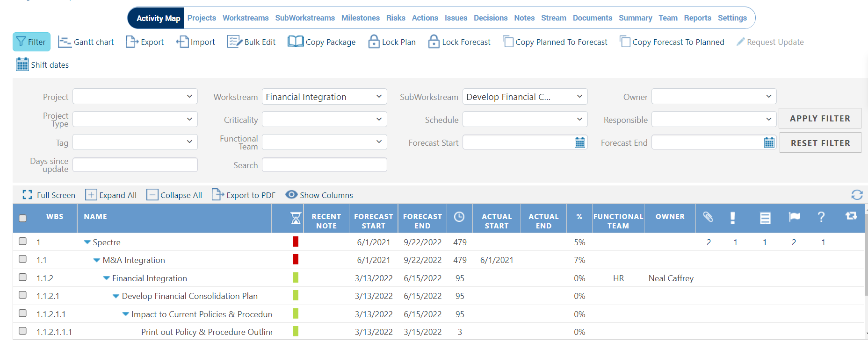Click the question mark column header
868x341 pixels.
[x=821, y=217]
